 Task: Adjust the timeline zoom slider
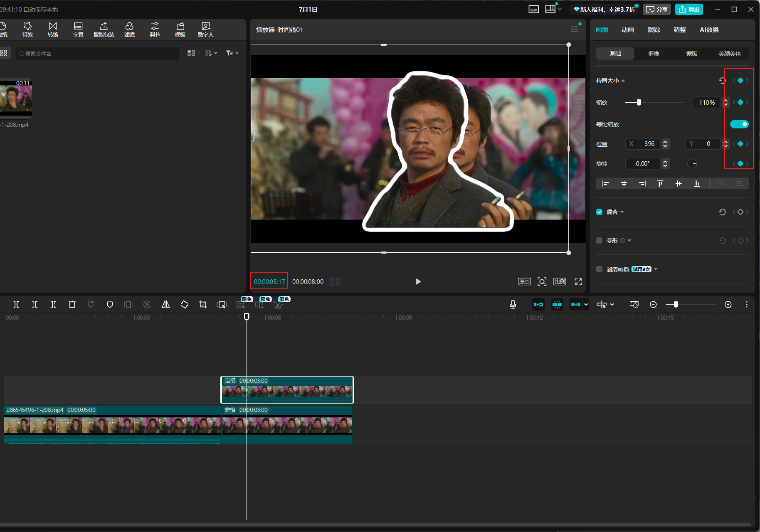pos(690,305)
